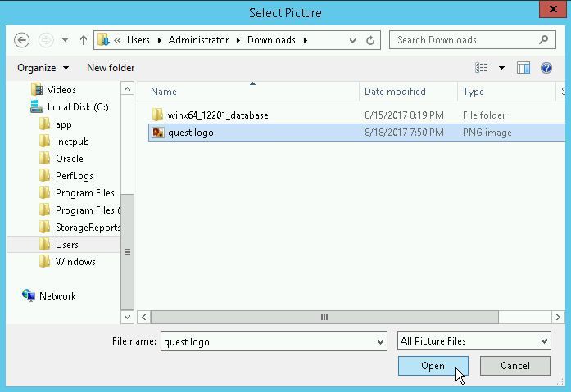
Task: Click the Cancel button
Action: pyautogui.click(x=515, y=366)
